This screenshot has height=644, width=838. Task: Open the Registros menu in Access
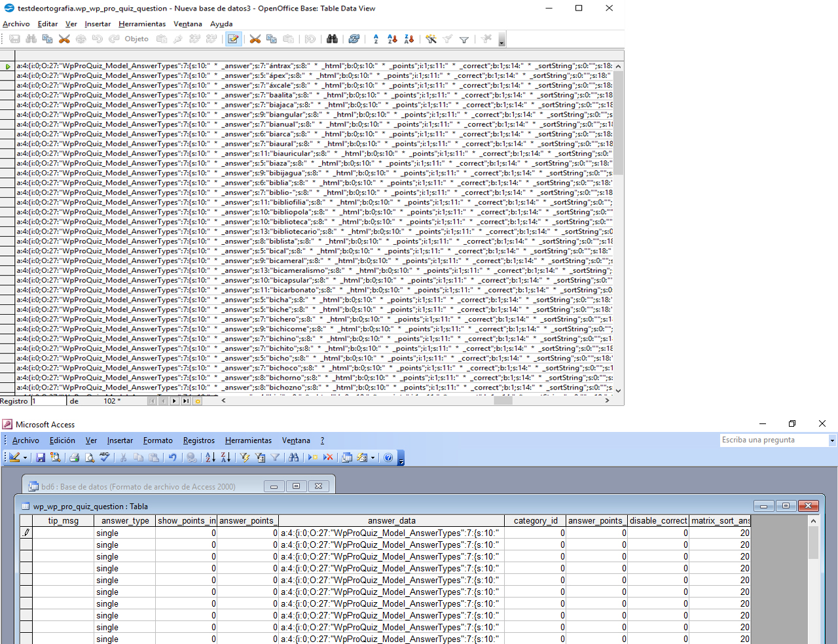click(199, 440)
